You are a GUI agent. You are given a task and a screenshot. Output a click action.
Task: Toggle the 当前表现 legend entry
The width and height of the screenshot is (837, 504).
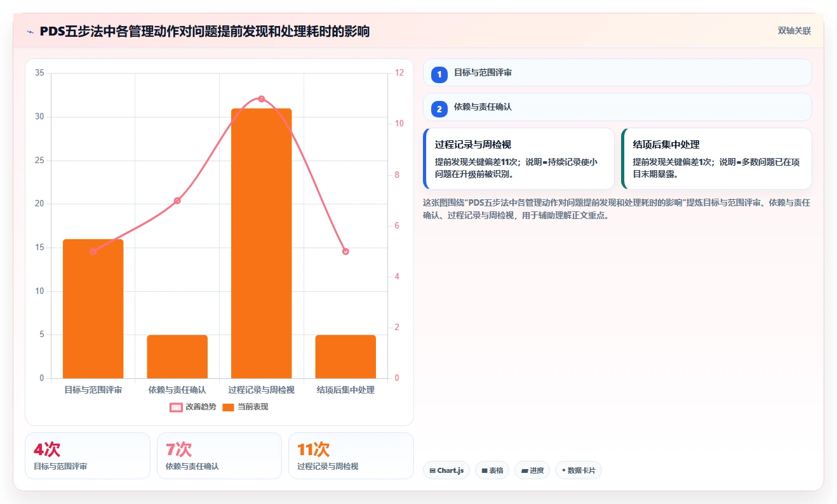point(245,407)
